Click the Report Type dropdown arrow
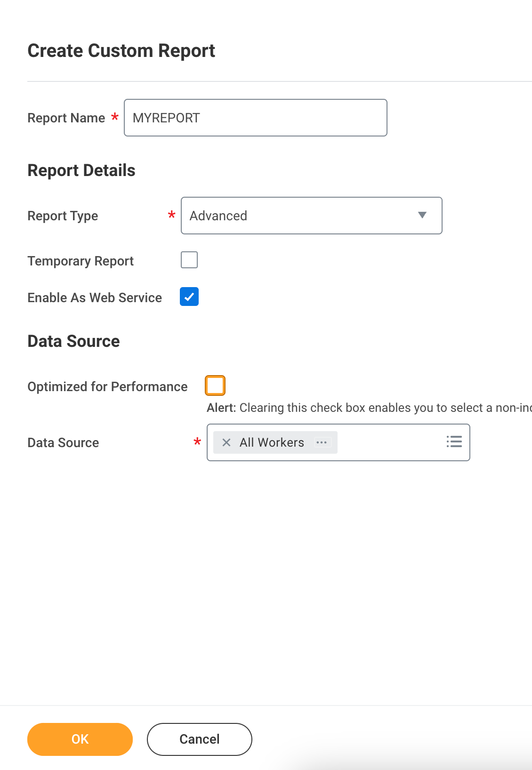The image size is (532, 770). 422,215
